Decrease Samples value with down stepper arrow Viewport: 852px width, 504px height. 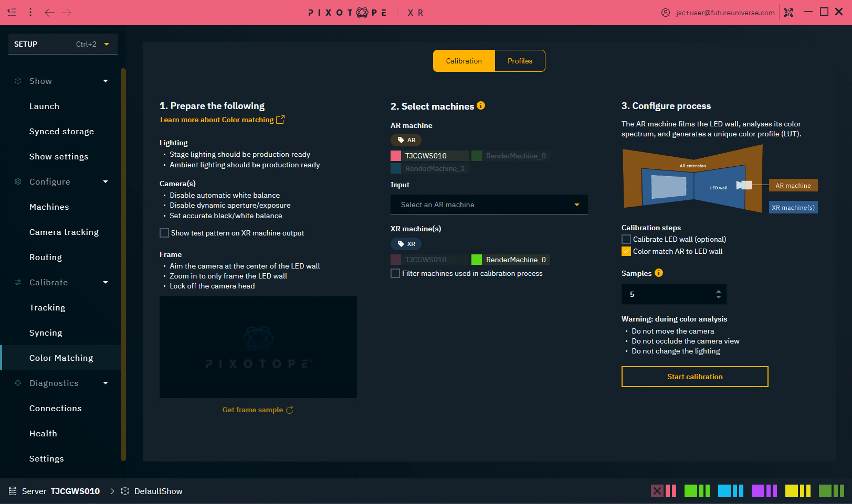pos(719,297)
